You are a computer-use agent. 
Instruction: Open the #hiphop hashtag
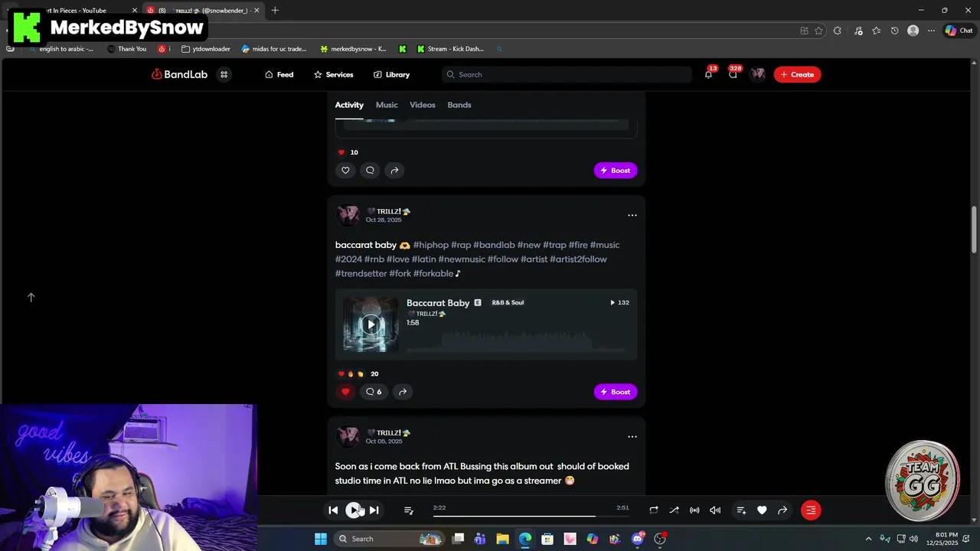click(x=431, y=245)
